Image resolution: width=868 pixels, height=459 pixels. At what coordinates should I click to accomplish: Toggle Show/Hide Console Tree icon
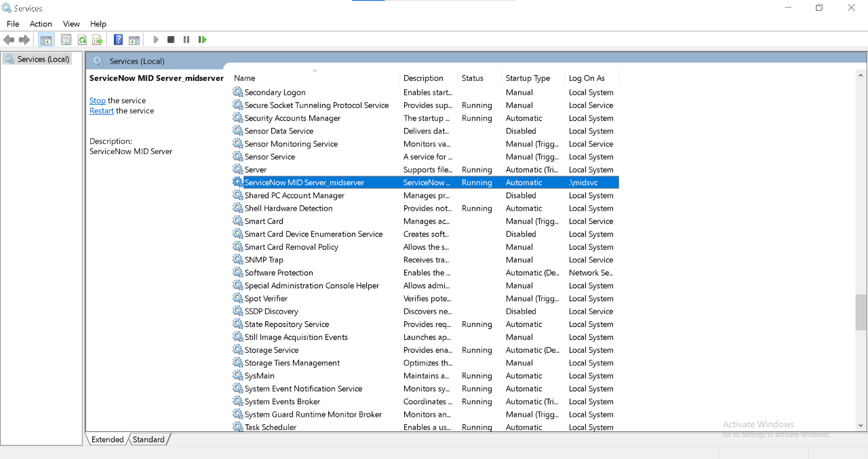click(46, 40)
